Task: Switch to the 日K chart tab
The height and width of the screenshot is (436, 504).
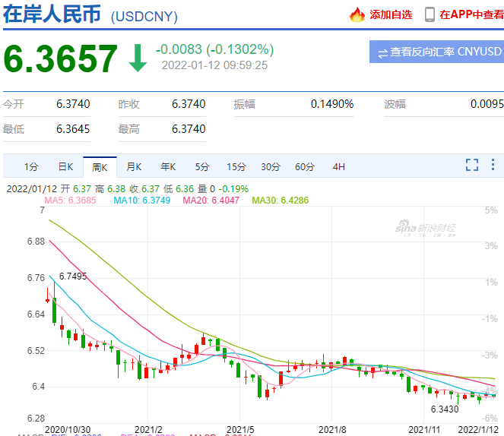Action: click(65, 167)
